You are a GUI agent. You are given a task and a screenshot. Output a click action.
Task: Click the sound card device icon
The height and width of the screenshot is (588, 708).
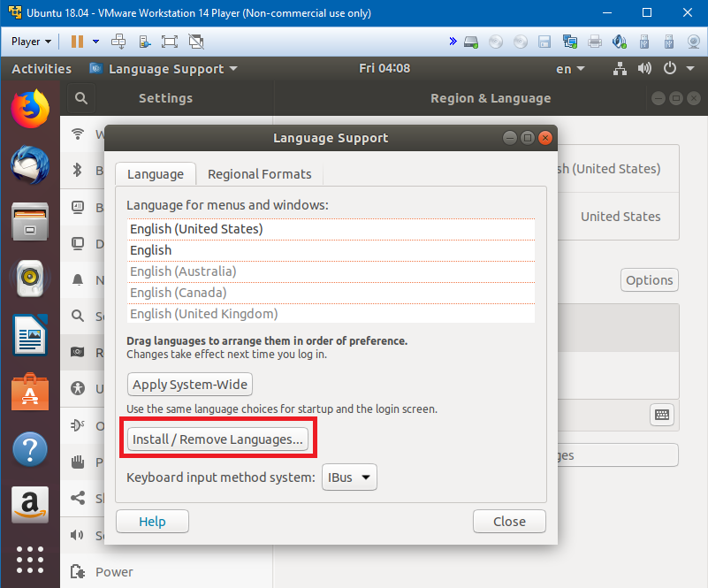point(619,42)
